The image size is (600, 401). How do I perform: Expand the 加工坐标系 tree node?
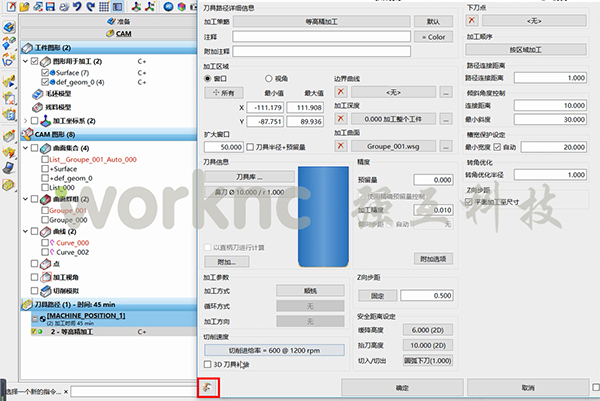point(25,120)
